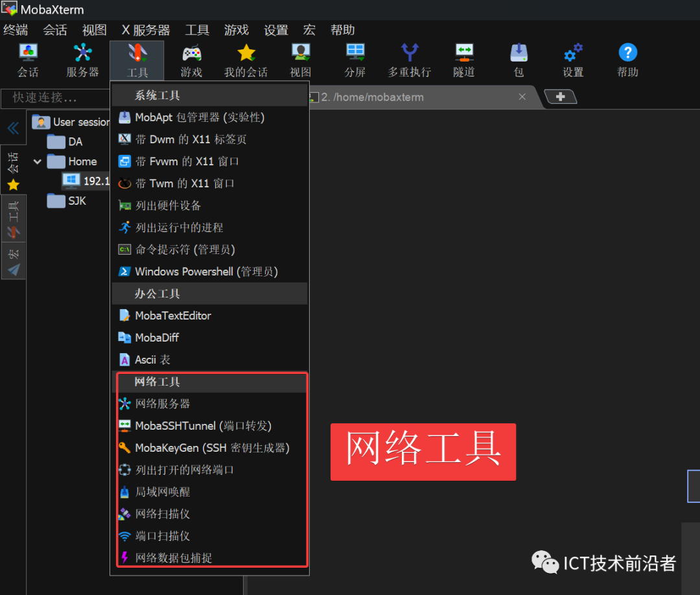The width and height of the screenshot is (700, 595).
Task: Open the 隧道 (Tunneling) toolbar icon
Action: 464,61
